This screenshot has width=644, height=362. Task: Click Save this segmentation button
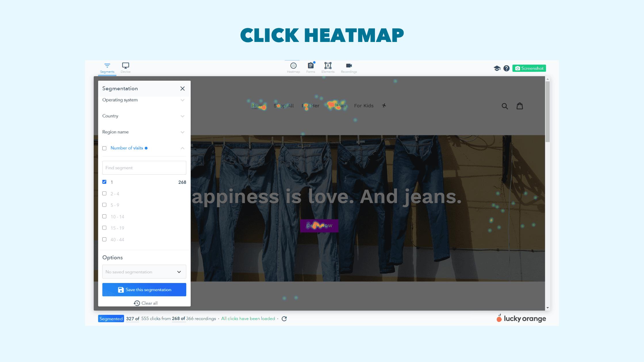[144, 290]
